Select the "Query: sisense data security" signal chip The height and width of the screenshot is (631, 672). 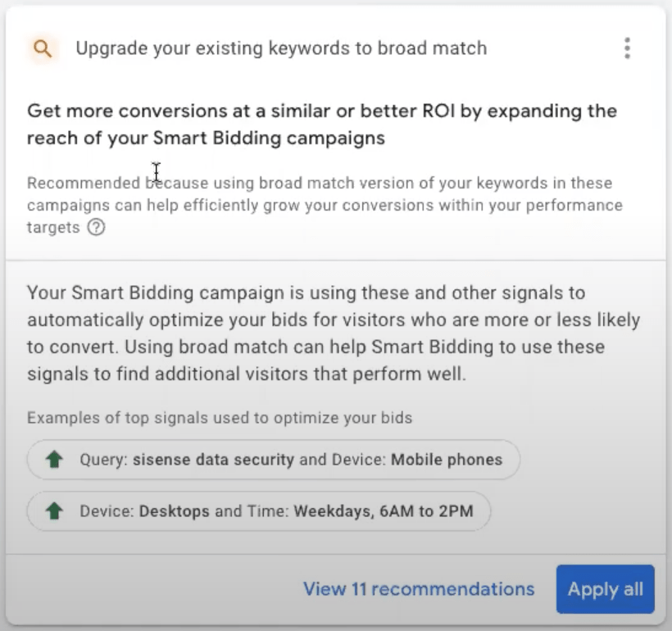click(274, 460)
